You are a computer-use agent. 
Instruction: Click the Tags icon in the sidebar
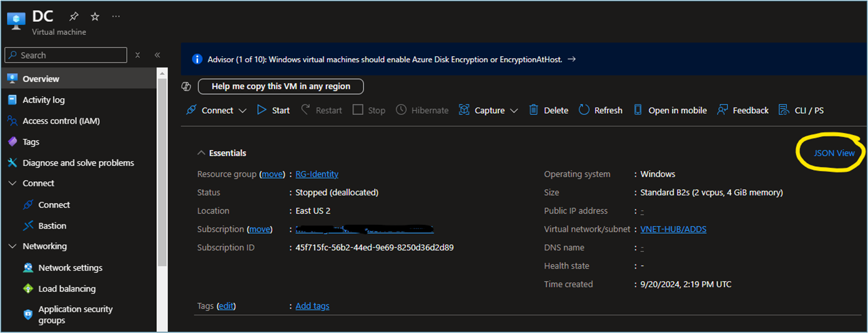click(x=12, y=142)
